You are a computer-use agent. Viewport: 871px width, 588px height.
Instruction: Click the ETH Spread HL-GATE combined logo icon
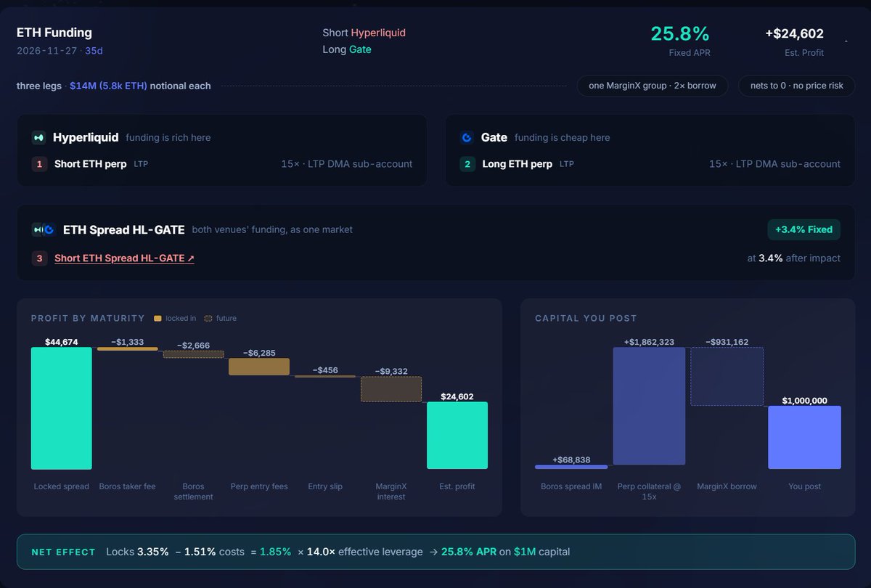tap(44, 229)
